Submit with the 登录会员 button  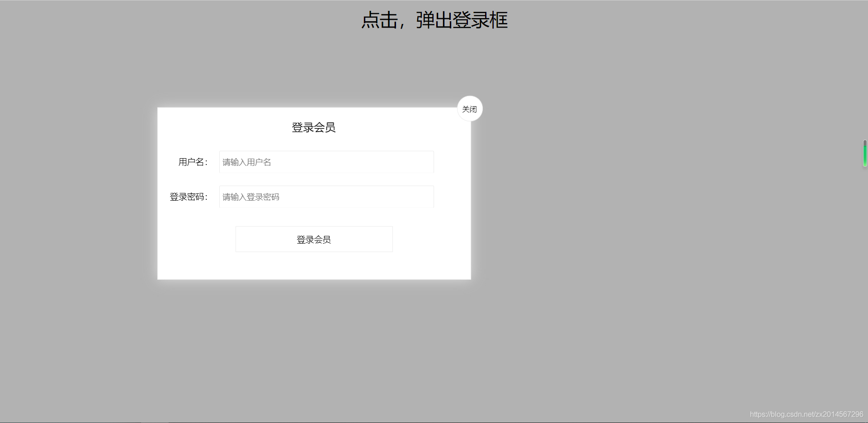314,240
